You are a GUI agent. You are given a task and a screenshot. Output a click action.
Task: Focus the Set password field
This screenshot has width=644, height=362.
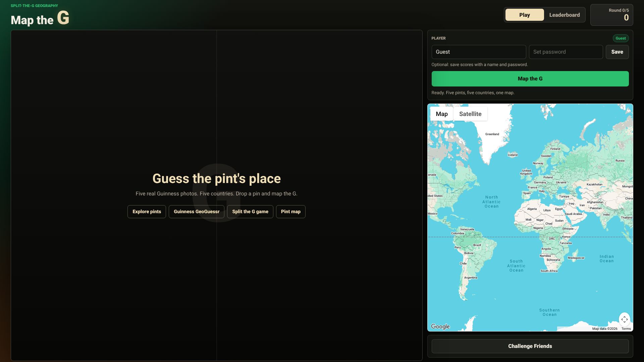tap(566, 52)
